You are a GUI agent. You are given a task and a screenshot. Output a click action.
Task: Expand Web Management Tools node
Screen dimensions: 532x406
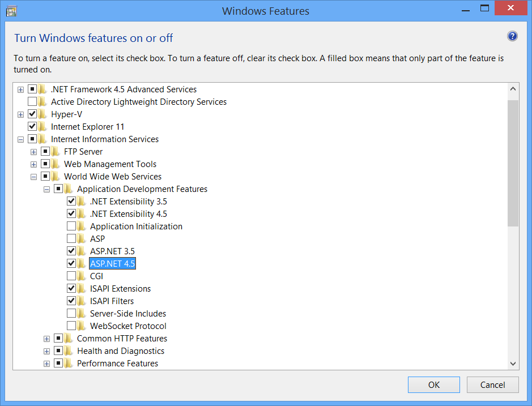click(x=33, y=165)
